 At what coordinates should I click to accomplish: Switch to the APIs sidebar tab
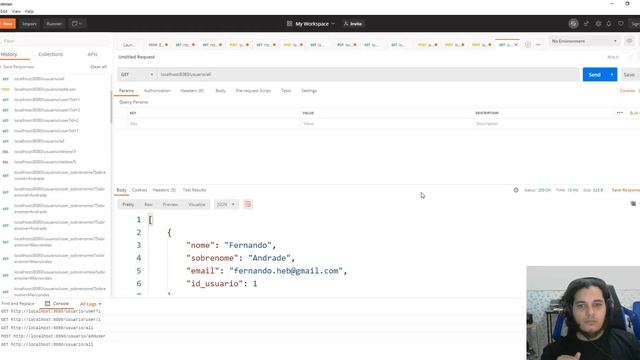[x=93, y=54]
